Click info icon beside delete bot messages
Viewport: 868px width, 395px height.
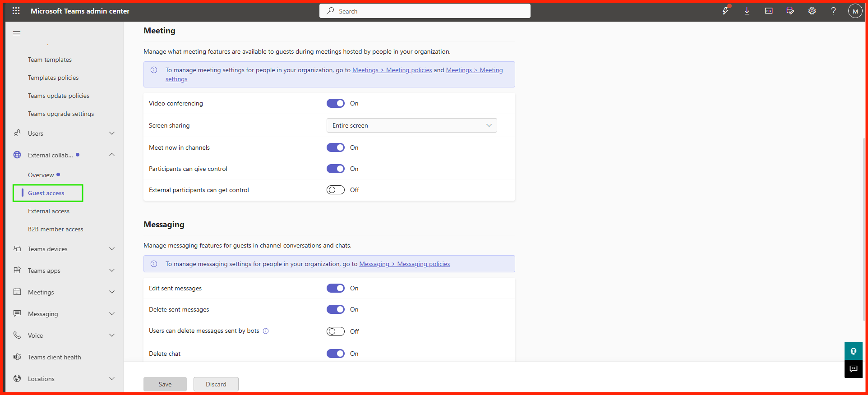[x=266, y=331]
